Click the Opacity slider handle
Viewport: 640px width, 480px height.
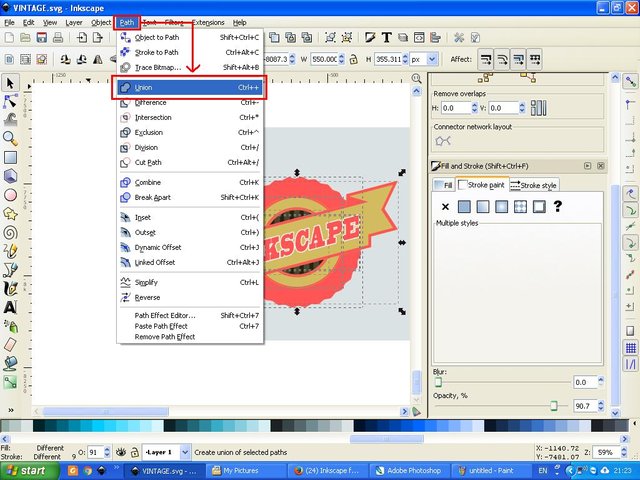553,405
